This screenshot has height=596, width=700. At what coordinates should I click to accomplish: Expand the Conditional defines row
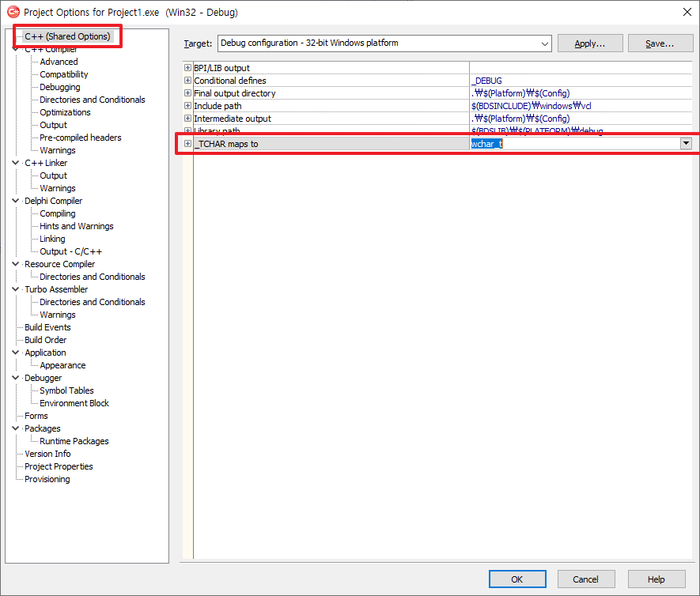[x=188, y=81]
